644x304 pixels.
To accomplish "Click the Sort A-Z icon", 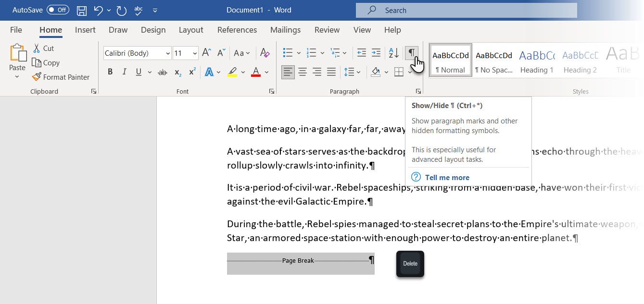I will [x=393, y=53].
